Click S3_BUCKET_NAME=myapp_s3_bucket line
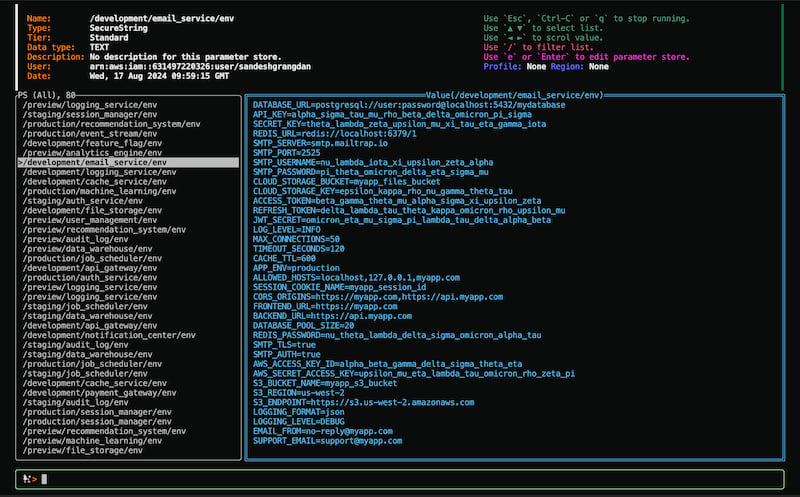 coord(325,383)
